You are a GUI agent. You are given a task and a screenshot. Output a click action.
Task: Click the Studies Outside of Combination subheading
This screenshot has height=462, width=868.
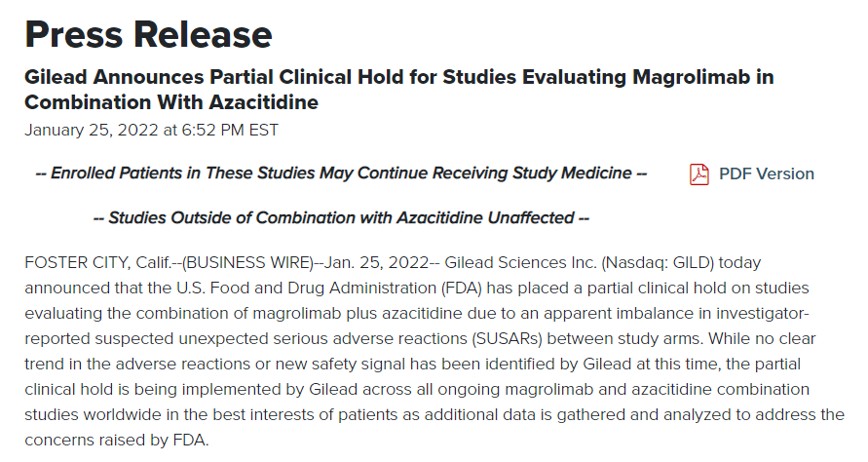(341, 217)
